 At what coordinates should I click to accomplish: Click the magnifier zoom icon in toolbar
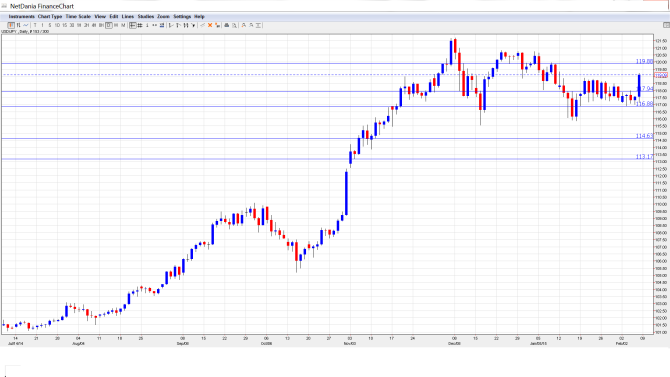click(234, 25)
